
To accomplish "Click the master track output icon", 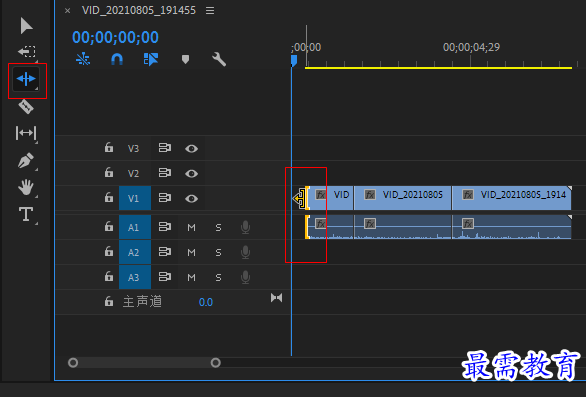I will coord(277,298).
